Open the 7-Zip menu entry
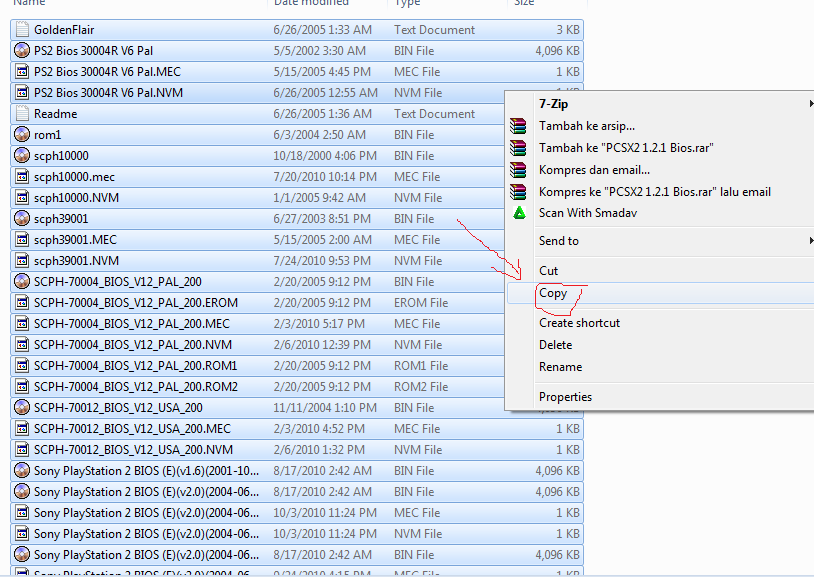 [553, 104]
